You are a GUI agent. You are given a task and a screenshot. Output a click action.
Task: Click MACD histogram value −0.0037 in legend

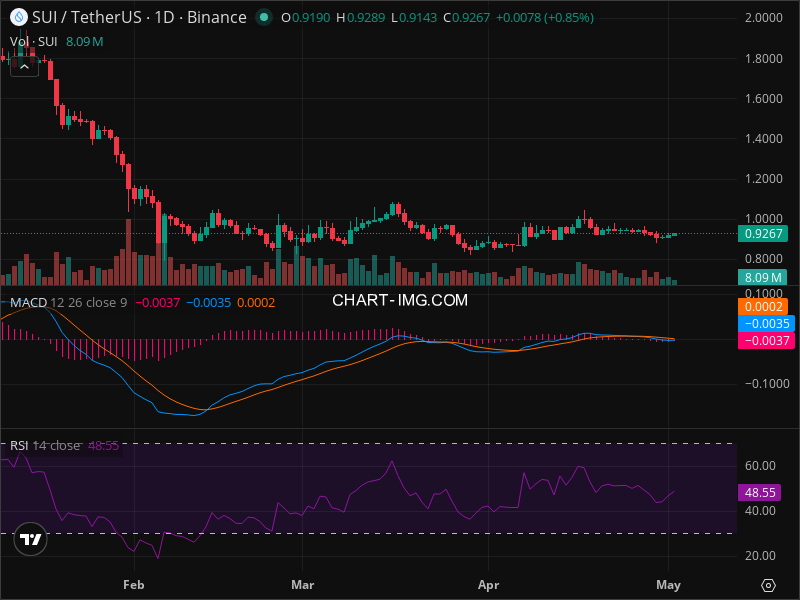pyautogui.click(x=158, y=303)
